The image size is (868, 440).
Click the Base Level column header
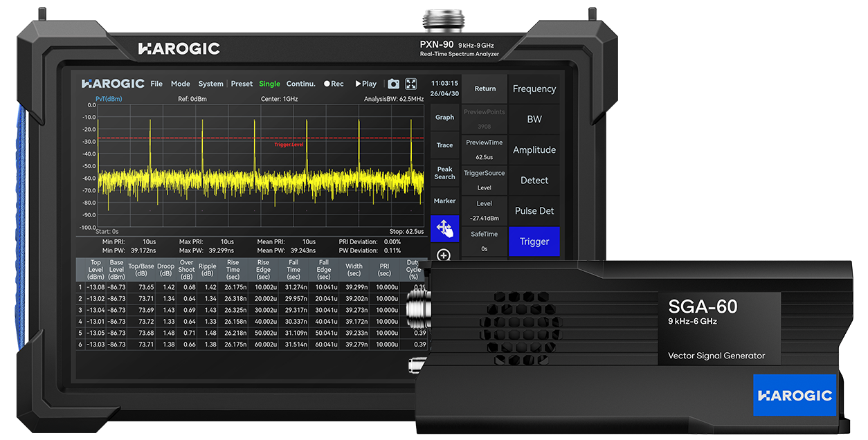pyautogui.click(x=116, y=270)
